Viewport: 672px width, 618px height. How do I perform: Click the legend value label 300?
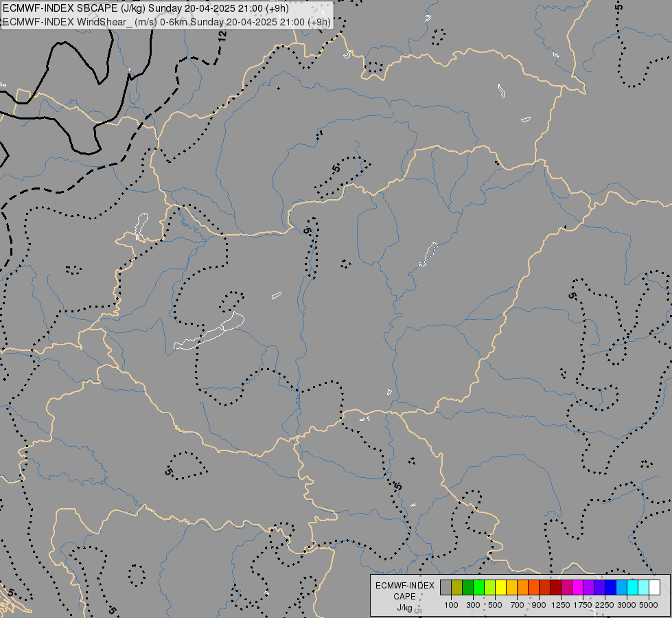473,605
